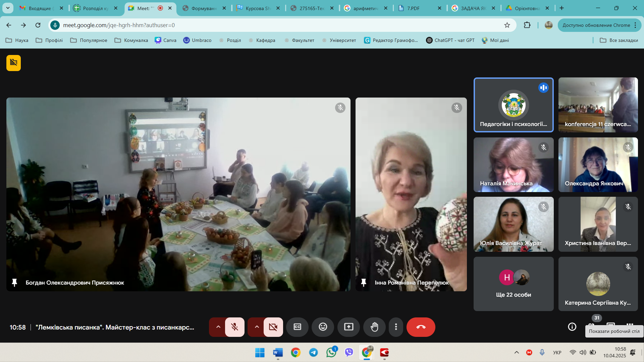Open WhatsApp from the taskbar
This screenshot has height=362, width=644.
[331, 352]
